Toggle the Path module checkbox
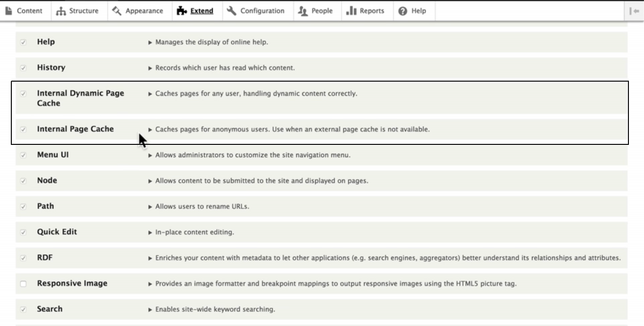 coord(24,207)
